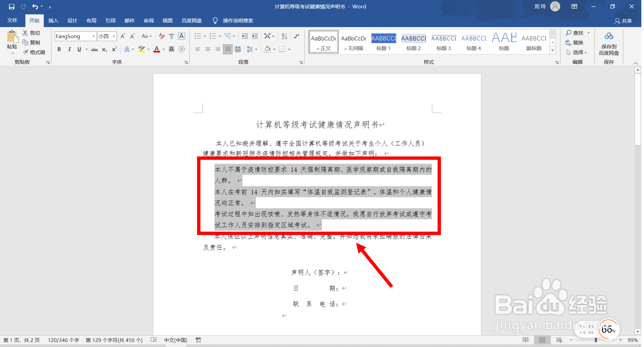Toggle underline formatting
Screen dimensions: 644x347
[x=79, y=49]
